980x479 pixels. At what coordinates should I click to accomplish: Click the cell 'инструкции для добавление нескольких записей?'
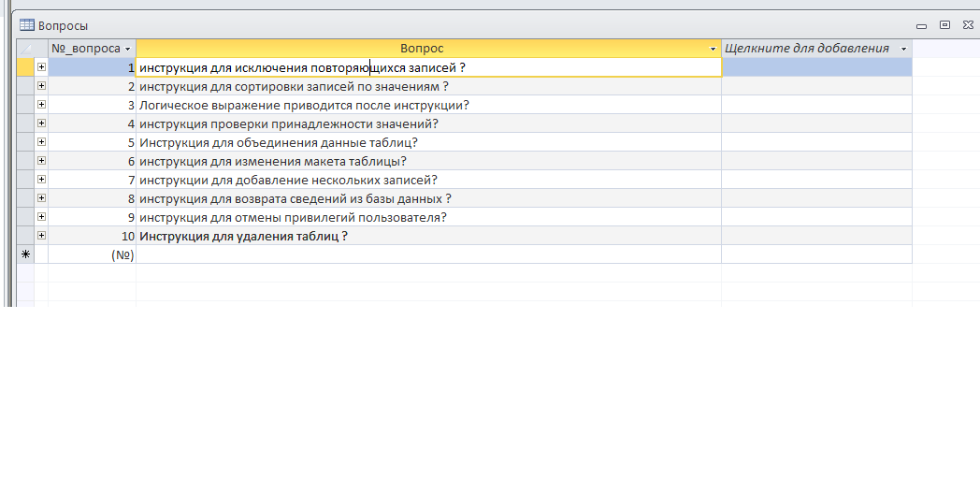[x=428, y=180]
